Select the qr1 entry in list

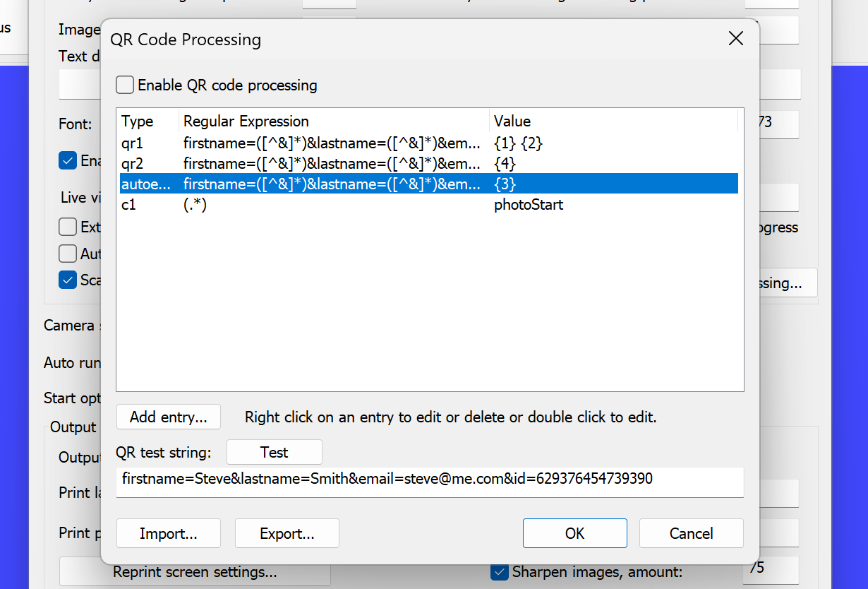click(x=133, y=143)
